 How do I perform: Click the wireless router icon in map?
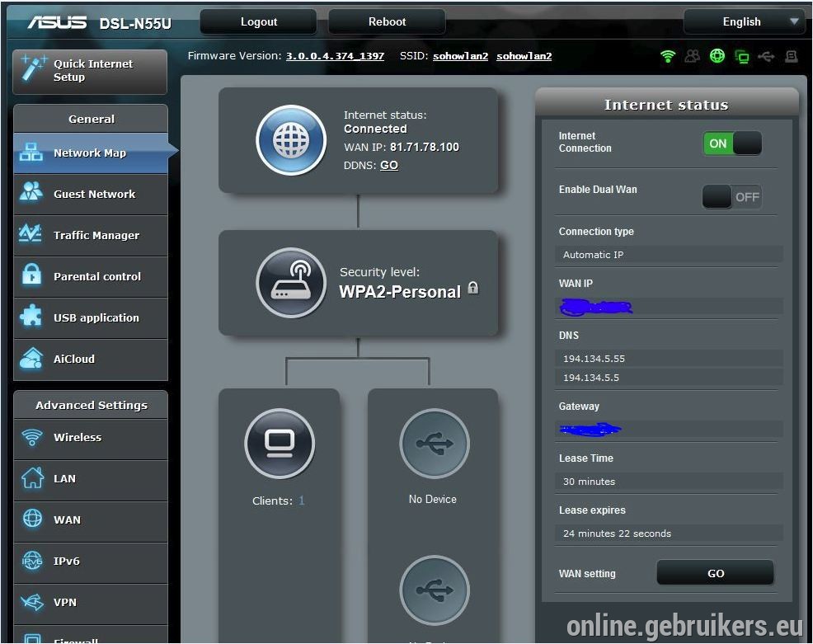point(291,283)
